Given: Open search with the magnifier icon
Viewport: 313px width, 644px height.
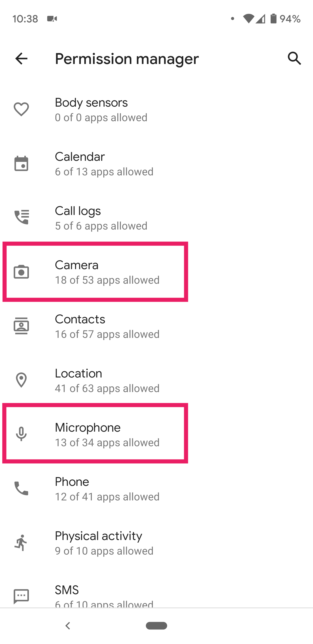Looking at the screenshot, I should pos(294,59).
